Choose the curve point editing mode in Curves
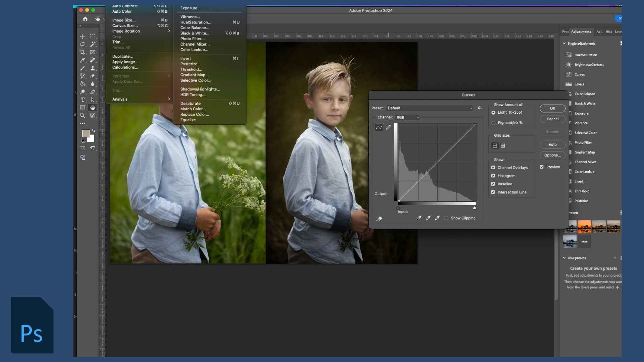Image resolution: width=644 pixels, height=362 pixels. pos(379,127)
